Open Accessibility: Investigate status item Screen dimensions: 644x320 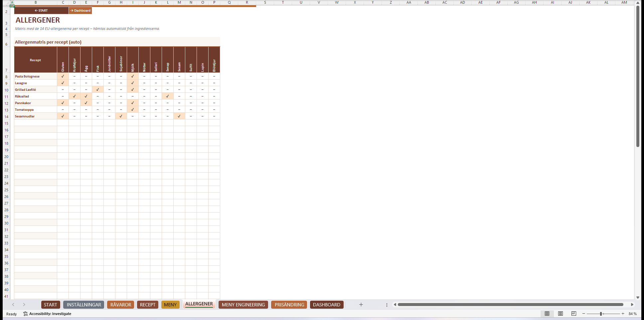(x=47, y=314)
